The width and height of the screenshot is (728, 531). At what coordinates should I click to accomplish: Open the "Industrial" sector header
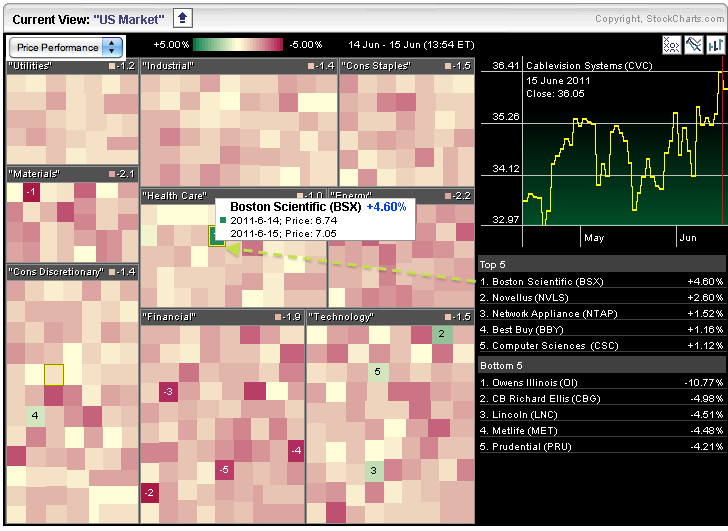(239, 66)
